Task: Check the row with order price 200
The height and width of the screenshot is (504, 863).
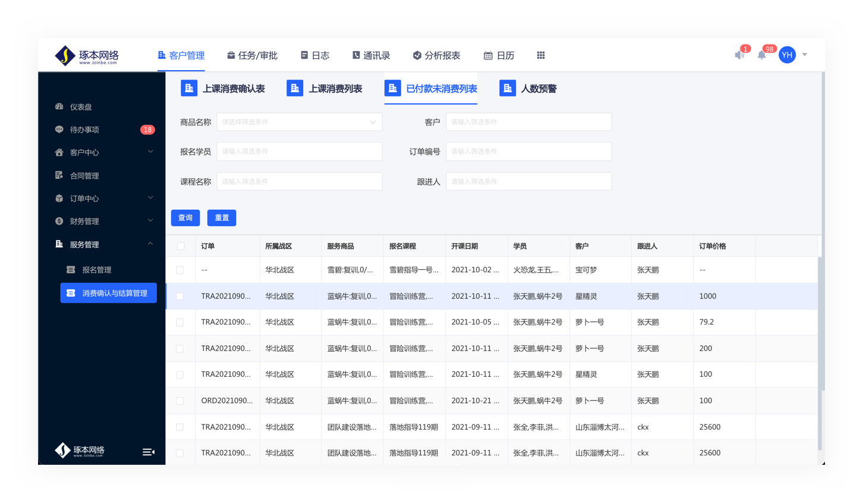Action: coord(179,348)
